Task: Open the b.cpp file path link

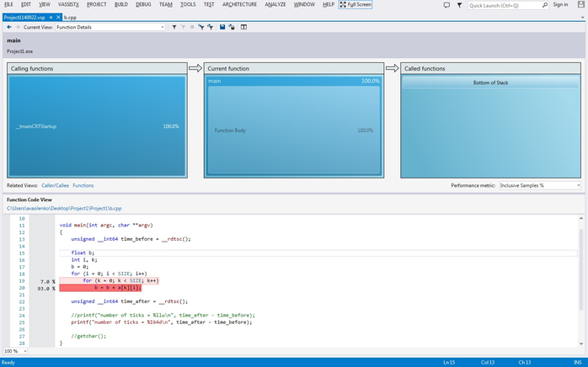Action: (64, 208)
